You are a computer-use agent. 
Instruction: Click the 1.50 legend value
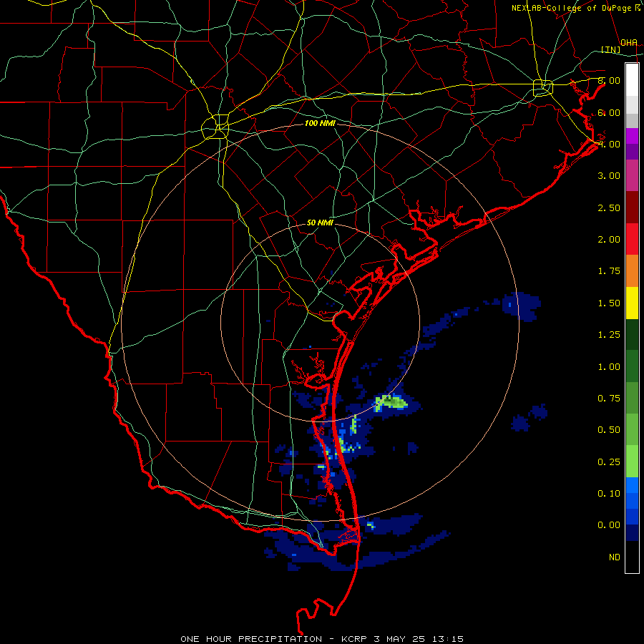tap(609, 303)
